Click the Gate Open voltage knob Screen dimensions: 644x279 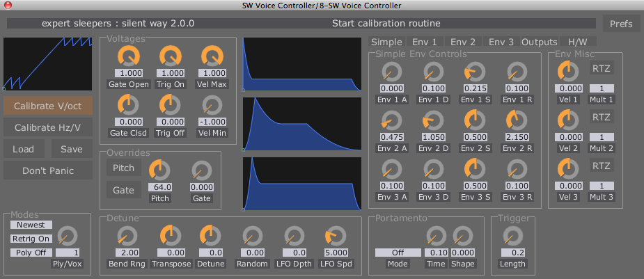pos(129,56)
